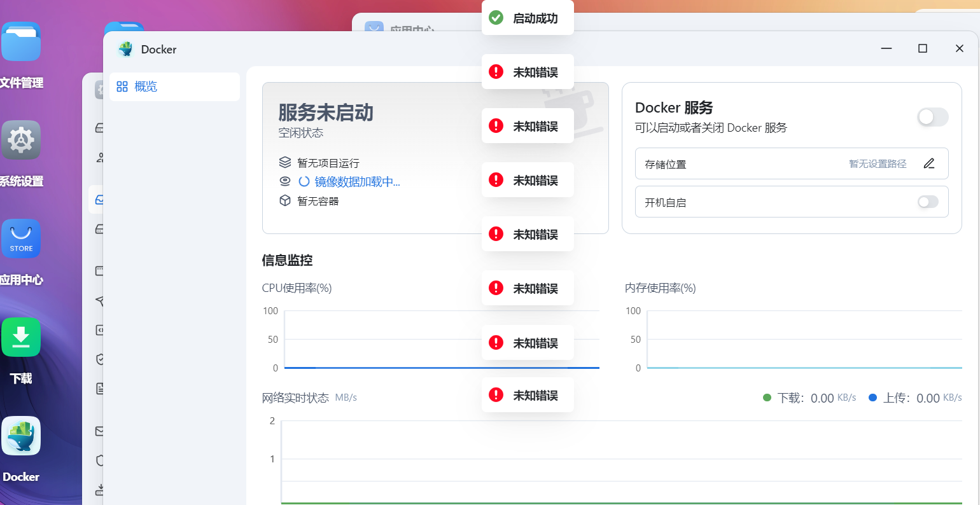
Task: Open the green 下载 download app icon
Action: (x=21, y=337)
